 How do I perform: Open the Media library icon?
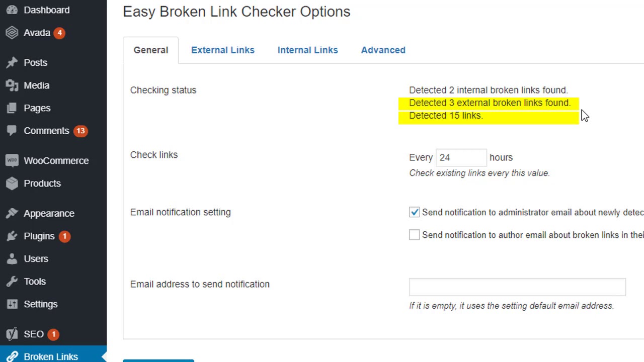click(x=12, y=85)
